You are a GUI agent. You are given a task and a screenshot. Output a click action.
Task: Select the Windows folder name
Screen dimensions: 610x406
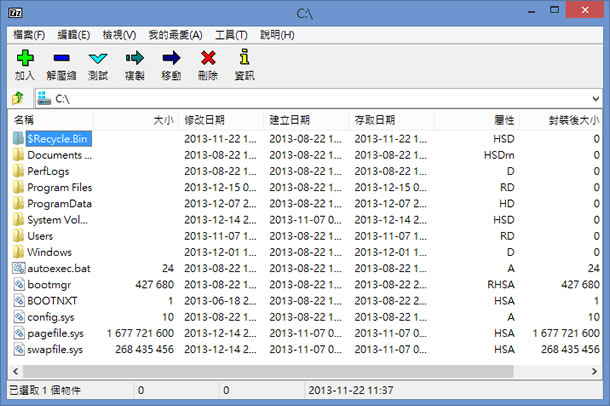(x=49, y=252)
